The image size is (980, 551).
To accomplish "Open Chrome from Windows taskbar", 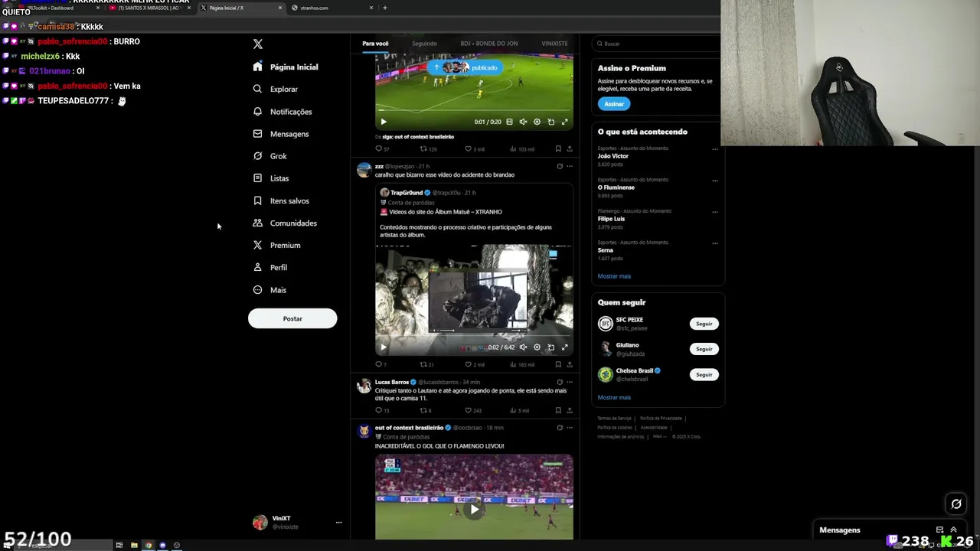I will coord(148,545).
